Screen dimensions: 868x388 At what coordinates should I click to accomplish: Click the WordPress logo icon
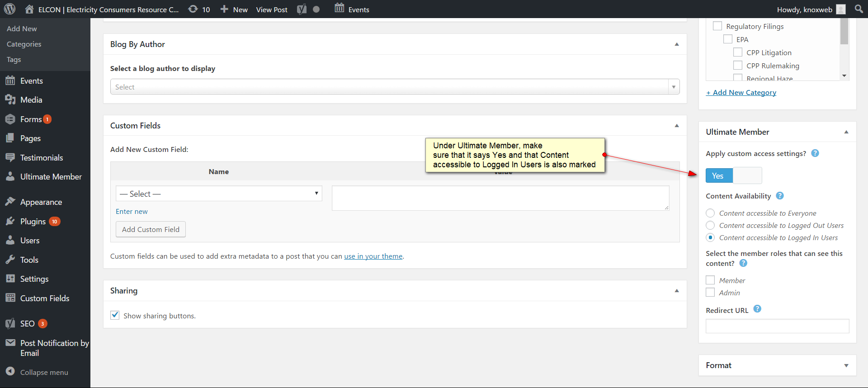pos(9,9)
